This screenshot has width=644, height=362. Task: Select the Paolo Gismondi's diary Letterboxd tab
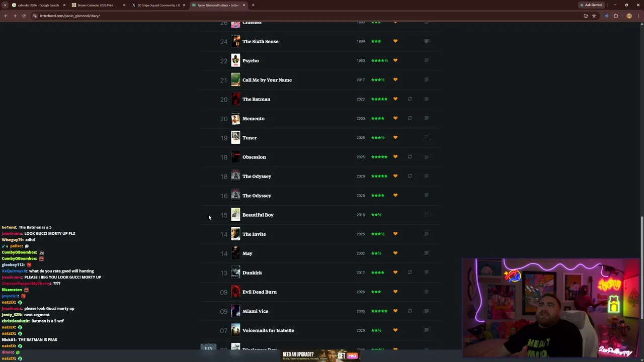point(218,5)
